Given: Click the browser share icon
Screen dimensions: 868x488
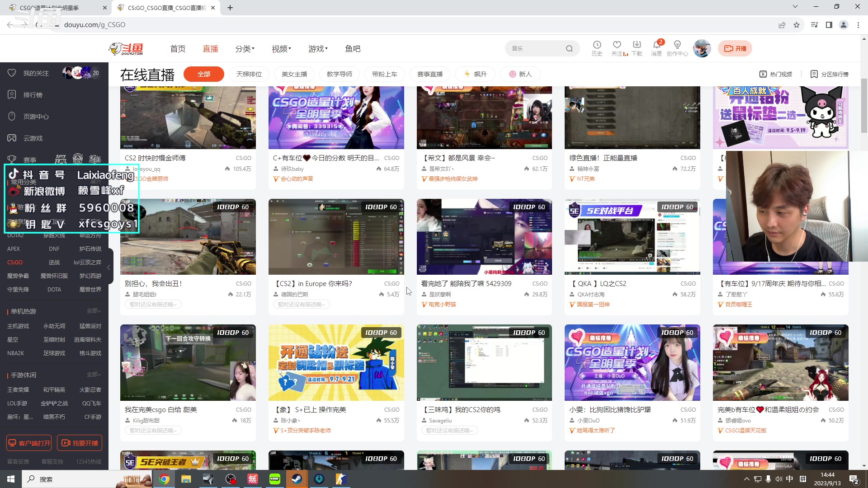Looking at the screenshot, I should point(782,25).
